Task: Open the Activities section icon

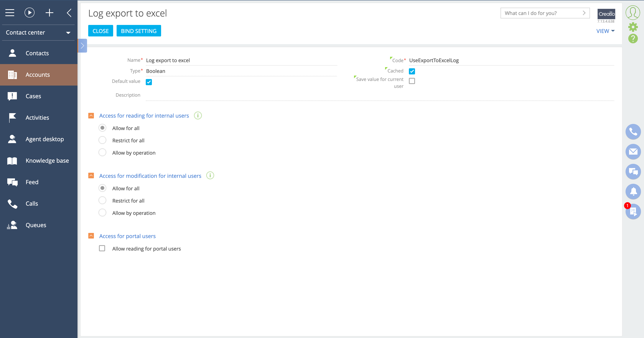Action: 12,118
